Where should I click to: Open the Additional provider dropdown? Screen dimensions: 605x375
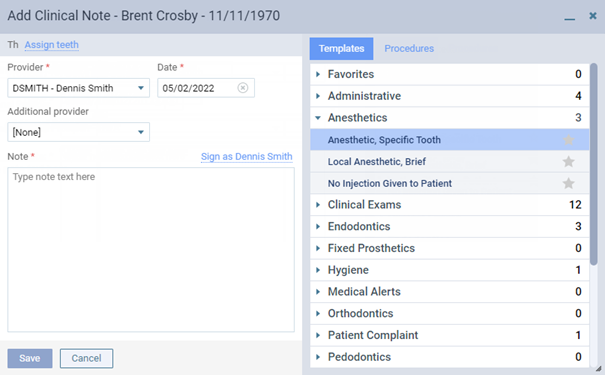point(78,132)
